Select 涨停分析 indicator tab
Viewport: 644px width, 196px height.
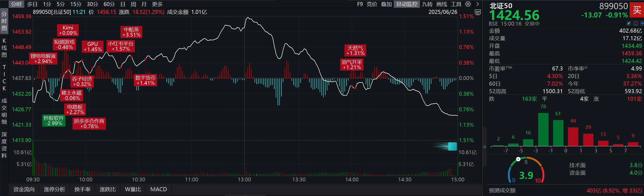(55, 189)
